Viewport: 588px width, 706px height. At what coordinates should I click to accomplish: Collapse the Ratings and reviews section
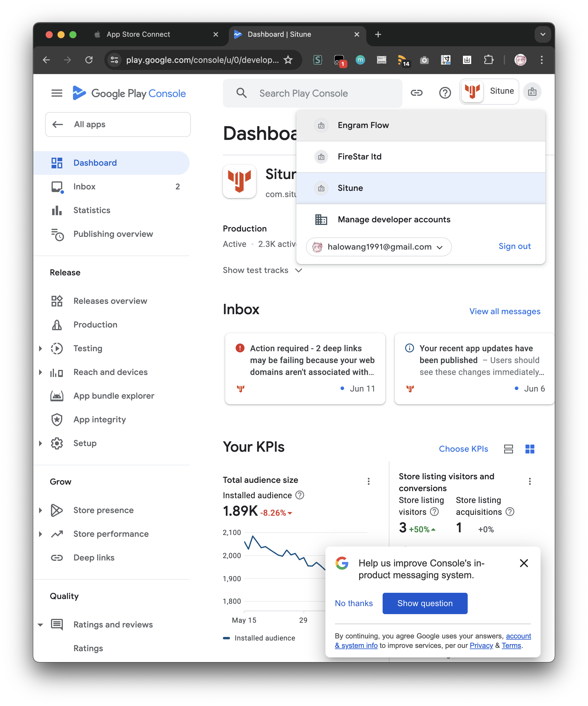click(x=40, y=625)
